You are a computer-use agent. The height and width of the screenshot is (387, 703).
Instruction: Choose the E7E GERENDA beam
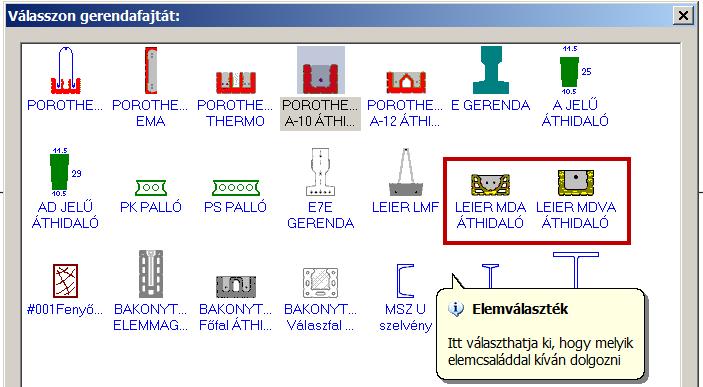coord(321,189)
